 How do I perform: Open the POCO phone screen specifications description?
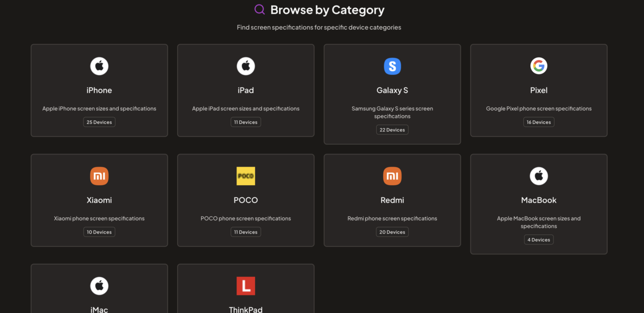click(246, 218)
